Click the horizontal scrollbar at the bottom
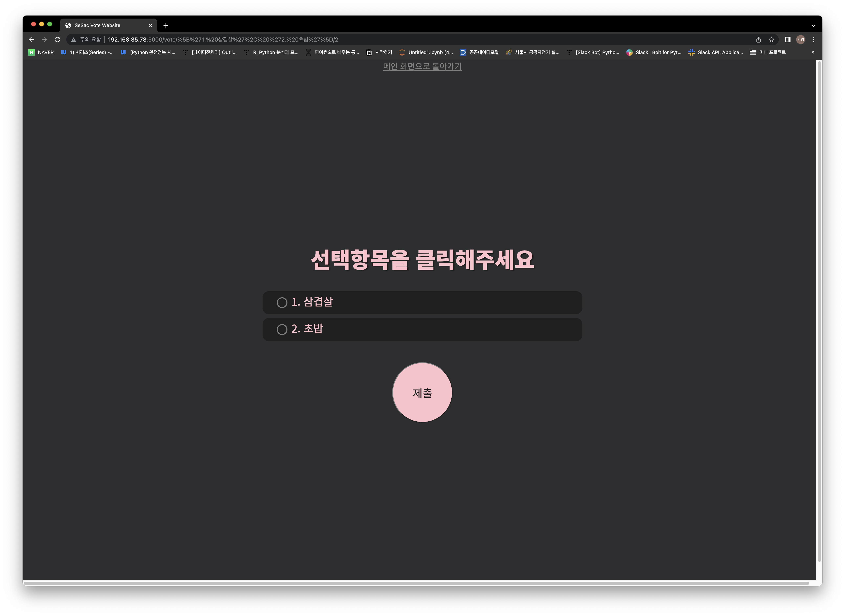845x616 pixels. pos(416,583)
